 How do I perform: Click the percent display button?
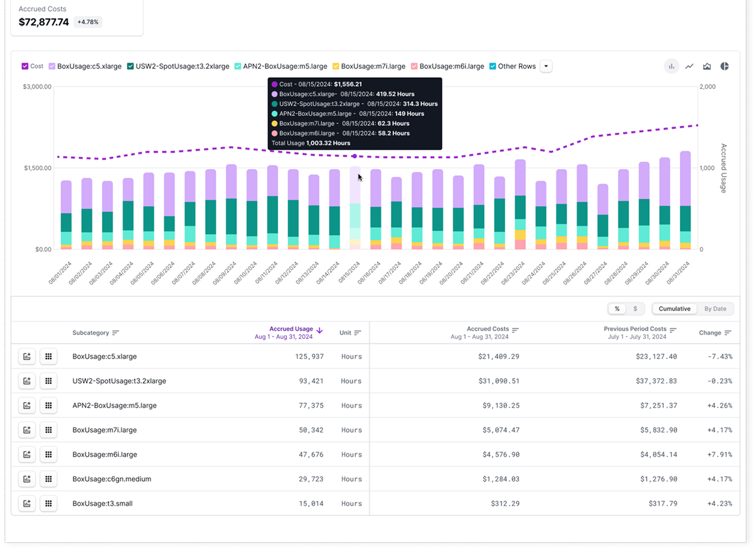pyautogui.click(x=617, y=309)
